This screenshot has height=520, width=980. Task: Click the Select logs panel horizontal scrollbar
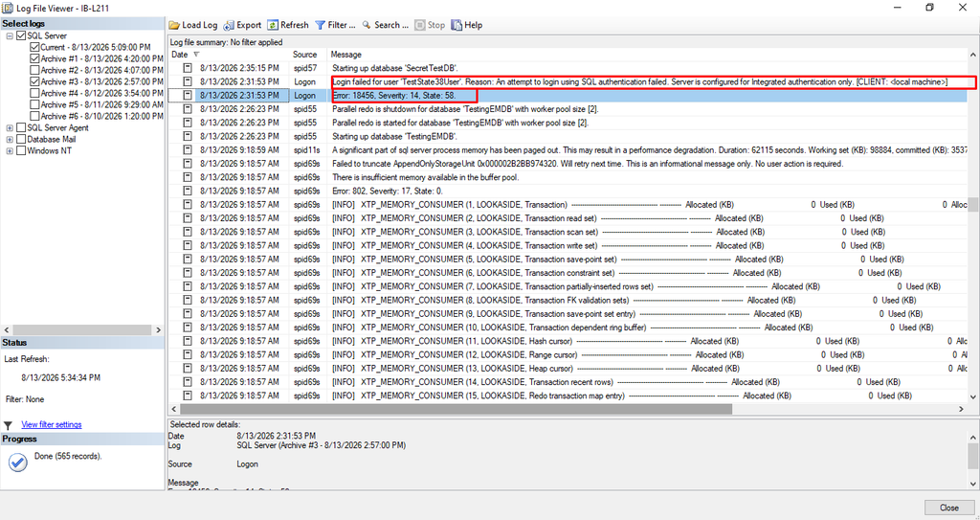click(81, 329)
